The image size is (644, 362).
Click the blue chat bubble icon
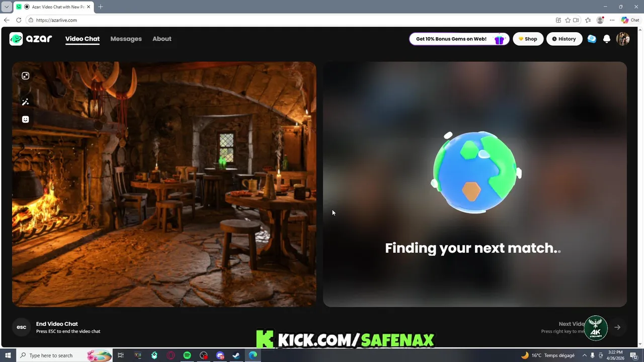pos(592,39)
